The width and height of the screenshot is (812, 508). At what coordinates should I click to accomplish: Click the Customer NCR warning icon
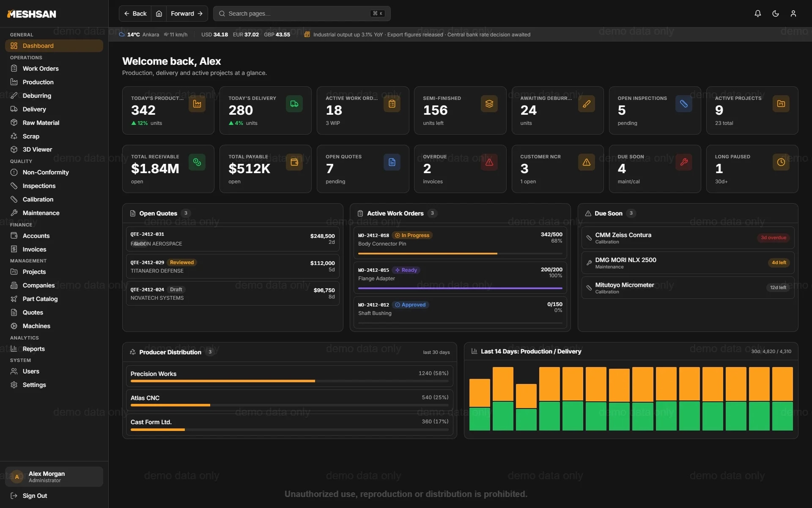[587, 162]
